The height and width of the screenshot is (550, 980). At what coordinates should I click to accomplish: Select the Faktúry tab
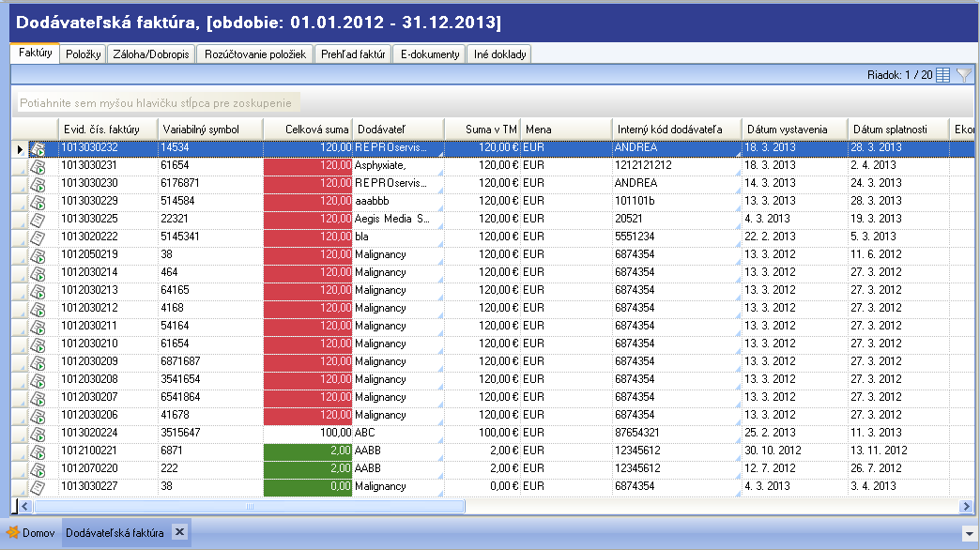[x=35, y=53]
